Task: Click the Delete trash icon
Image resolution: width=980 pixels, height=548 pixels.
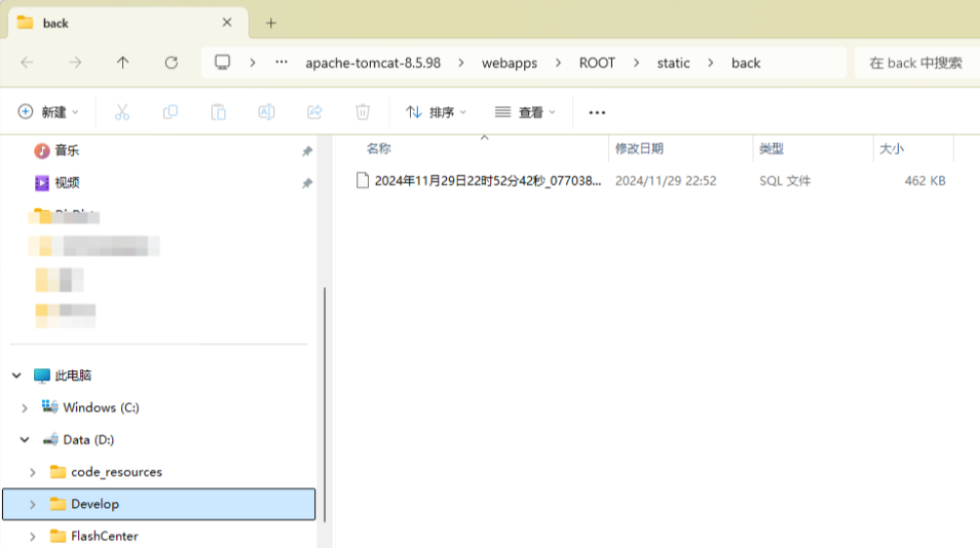Action: tap(362, 112)
